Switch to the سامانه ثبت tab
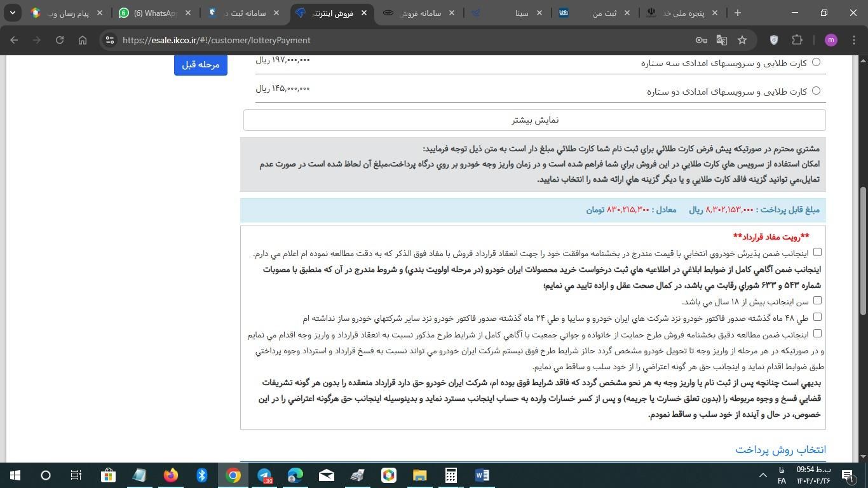This screenshot has width=868, height=488. tap(244, 13)
